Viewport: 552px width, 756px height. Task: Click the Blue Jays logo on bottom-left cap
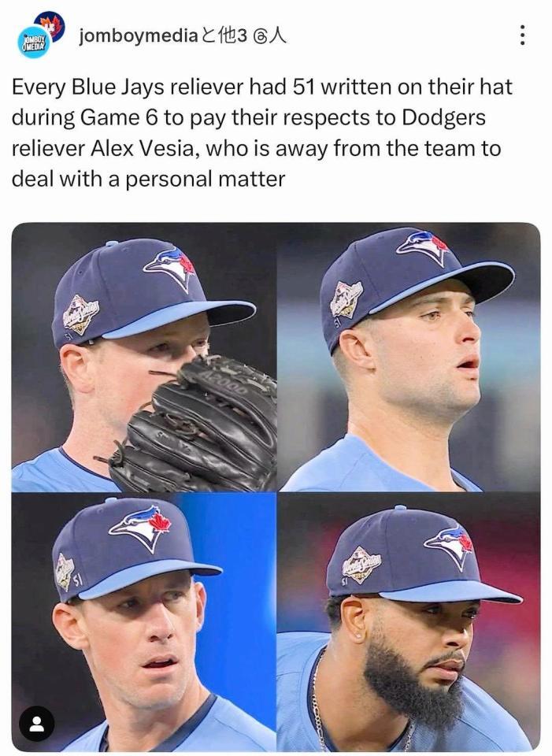coord(140,528)
